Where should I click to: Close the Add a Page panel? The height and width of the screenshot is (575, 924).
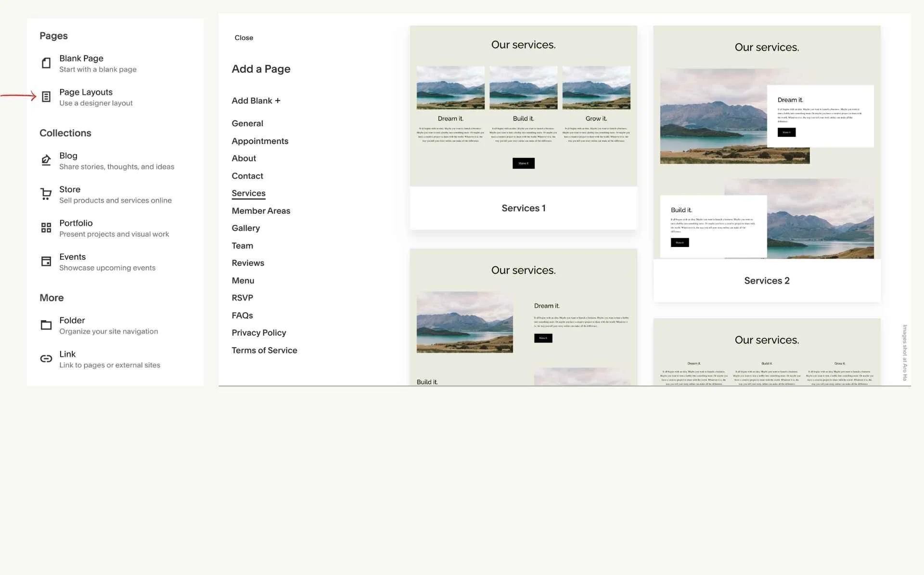[x=244, y=38]
